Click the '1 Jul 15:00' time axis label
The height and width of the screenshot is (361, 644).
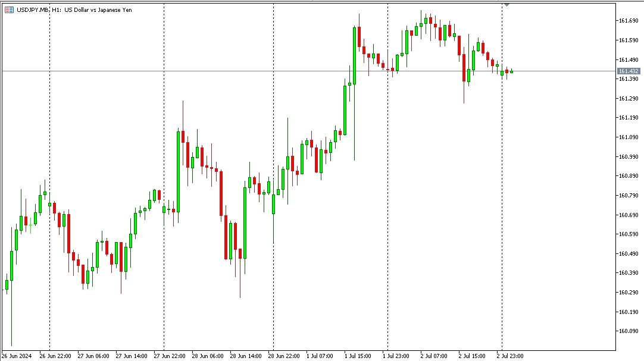358,356
